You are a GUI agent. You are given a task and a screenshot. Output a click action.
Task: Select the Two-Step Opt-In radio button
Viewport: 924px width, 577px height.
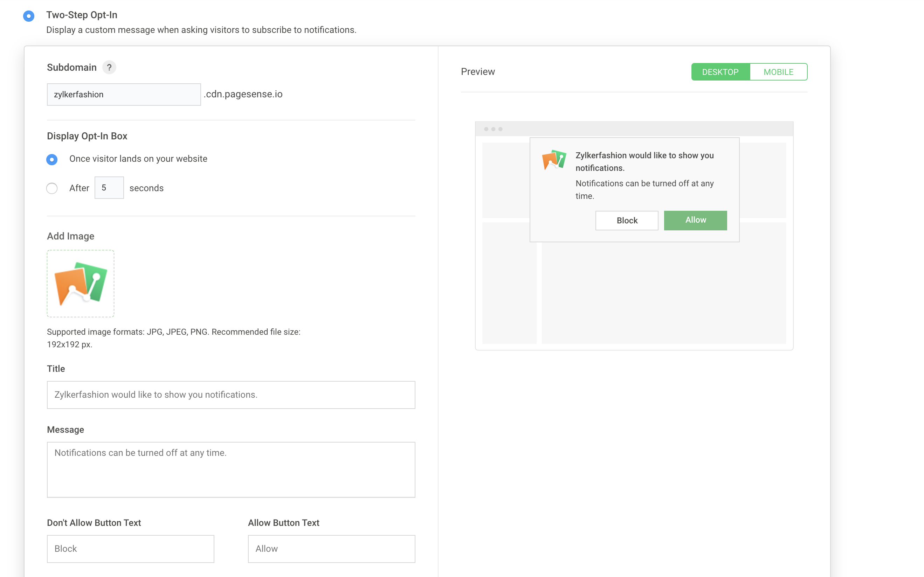[29, 16]
